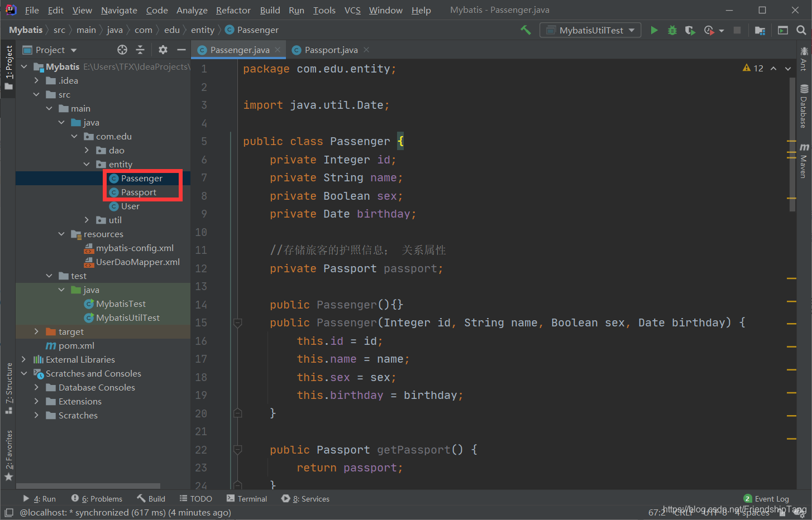Click the warnings indicator showing 12
The height and width of the screenshot is (520, 812).
(x=753, y=68)
